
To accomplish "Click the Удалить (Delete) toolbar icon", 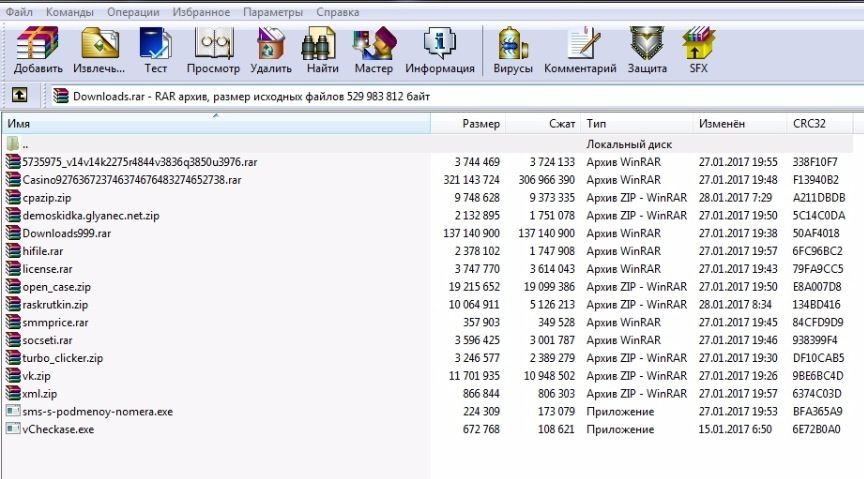I will pyautogui.click(x=271, y=44).
